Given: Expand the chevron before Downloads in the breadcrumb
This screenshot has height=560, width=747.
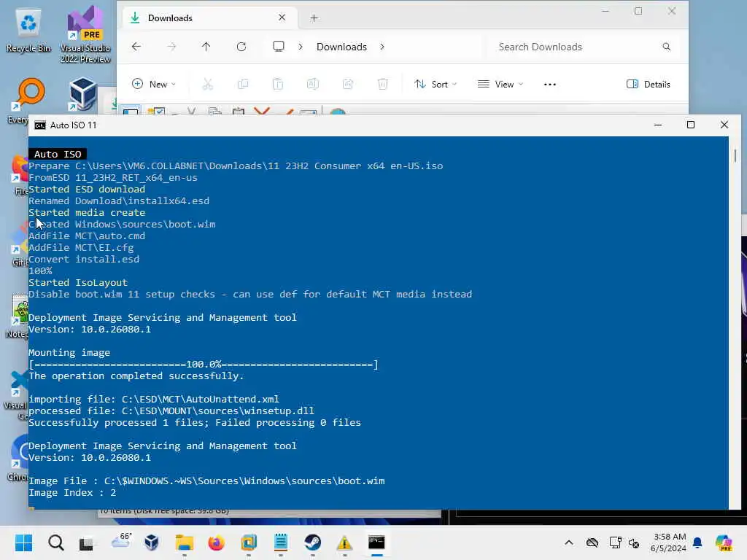Looking at the screenshot, I should 301,47.
